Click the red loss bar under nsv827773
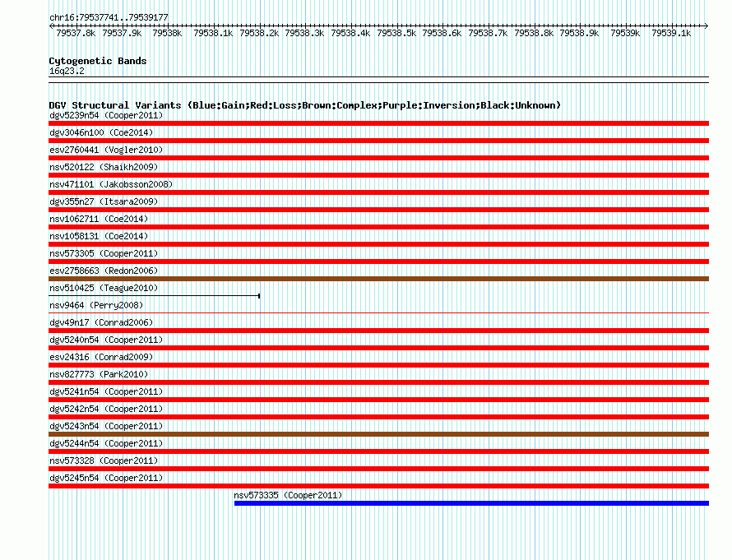The image size is (732, 560). [x=378, y=382]
